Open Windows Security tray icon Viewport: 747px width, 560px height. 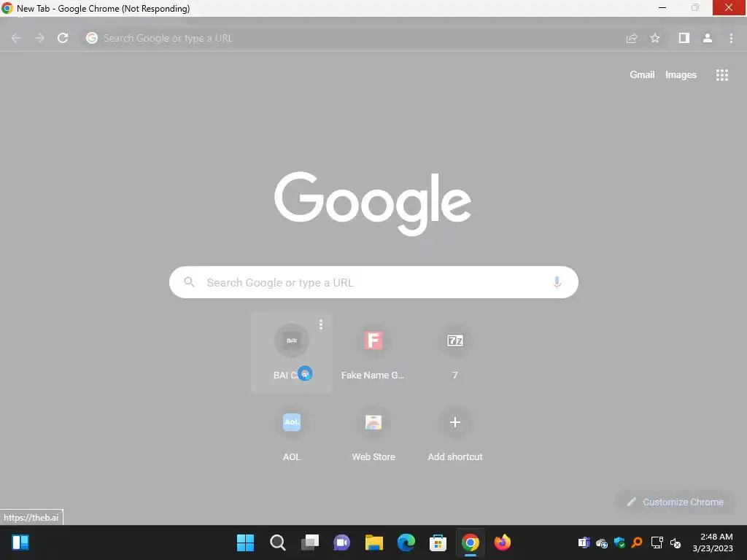click(x=619, y=542)
